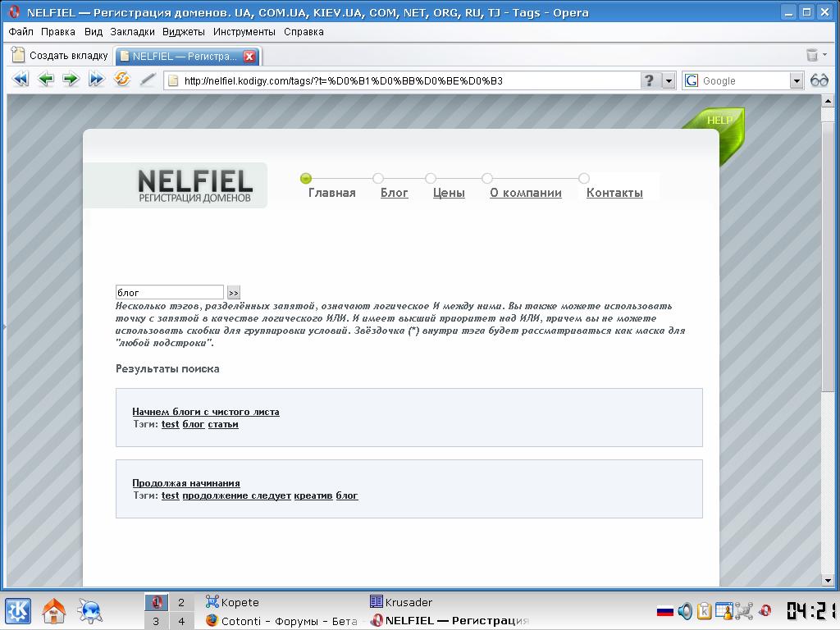
Task: Click the fast-forward navigation icon
Action: pyautogui.click(x=97, y=80)
